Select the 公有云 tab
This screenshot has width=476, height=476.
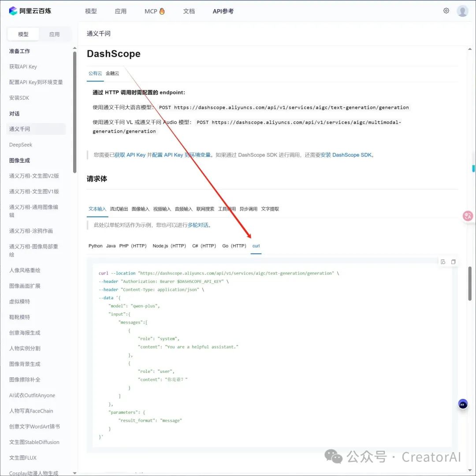pos(95,73)
